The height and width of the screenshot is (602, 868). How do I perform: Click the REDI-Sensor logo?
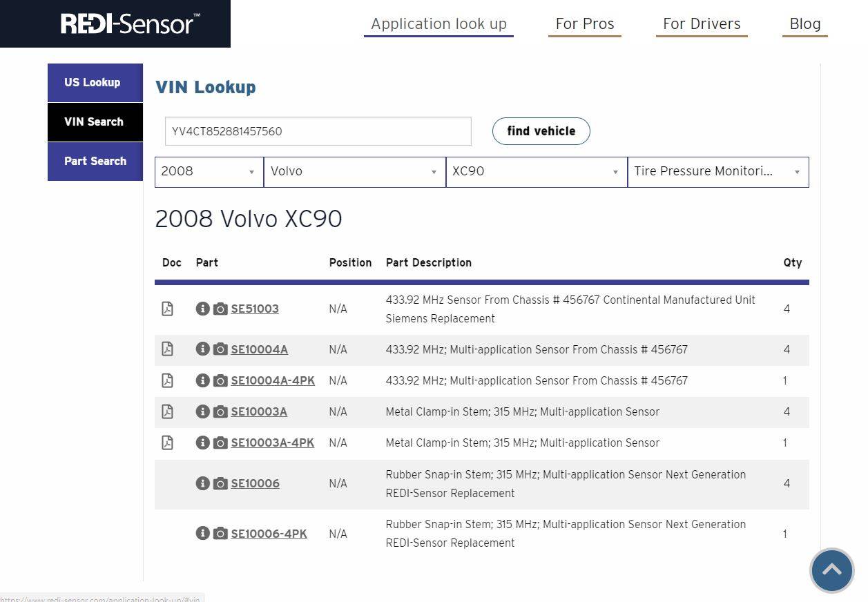[127, 23]
